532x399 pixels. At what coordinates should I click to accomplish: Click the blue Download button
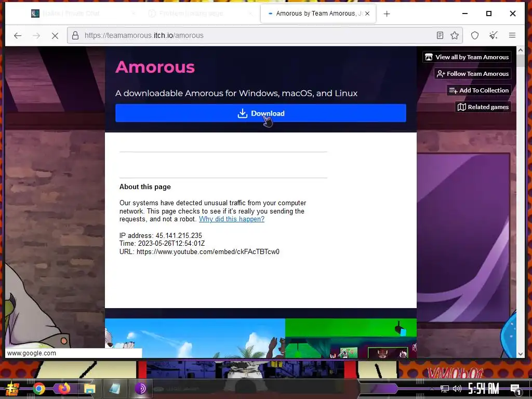[x=261, y=113]
